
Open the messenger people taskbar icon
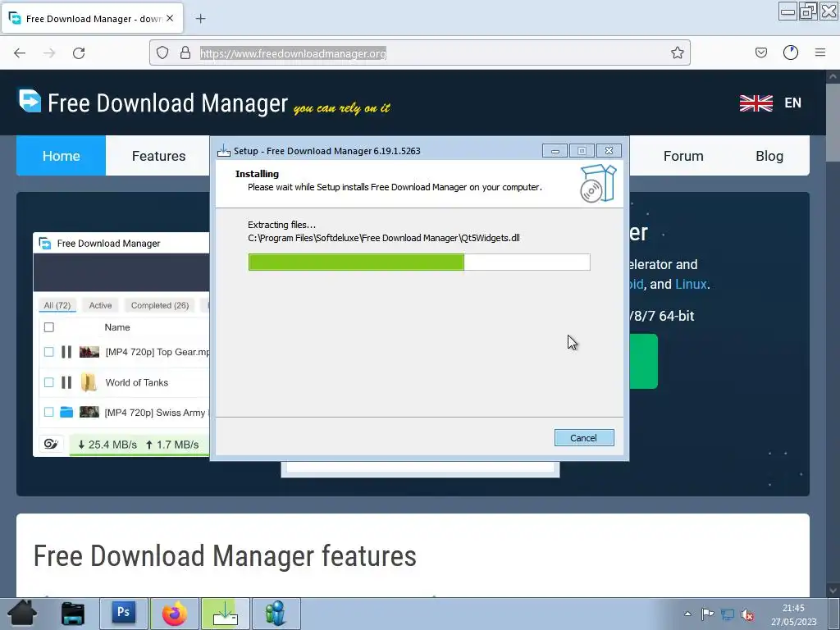click(276, 613)
